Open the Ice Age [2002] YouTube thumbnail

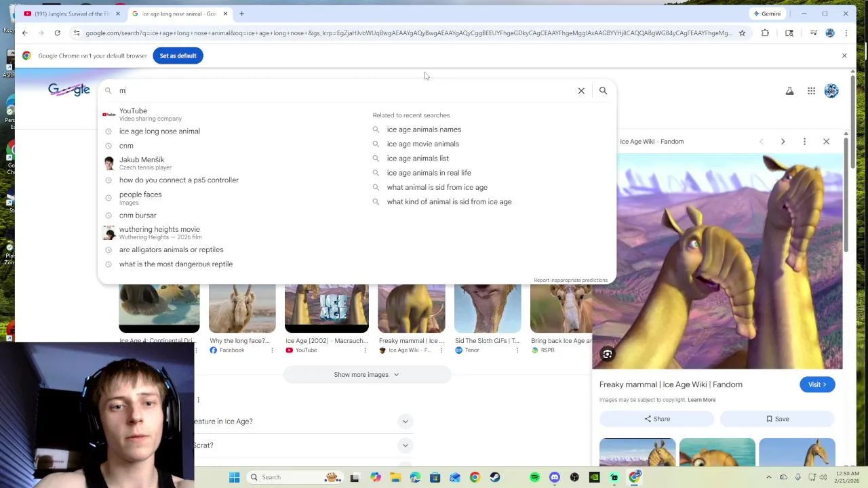(x=327, y=309)
